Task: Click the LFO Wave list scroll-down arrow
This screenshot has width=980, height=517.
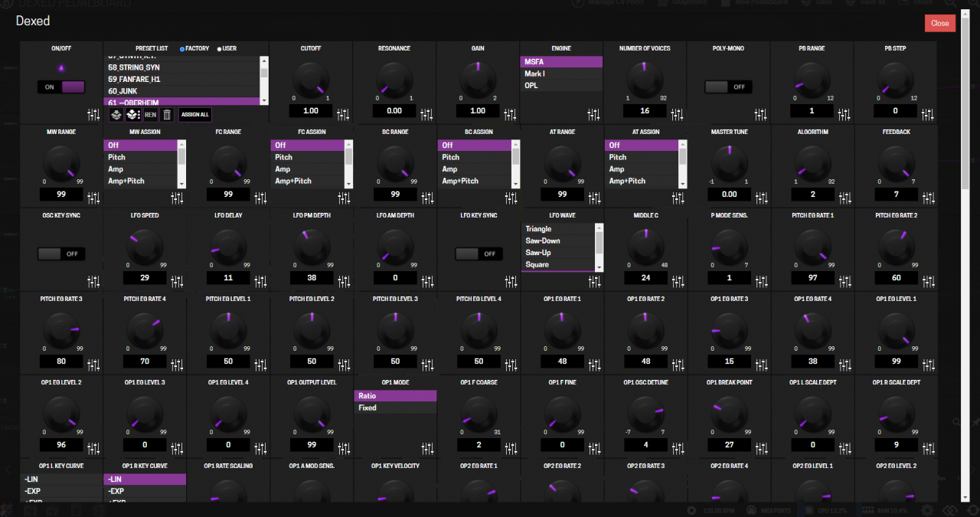Action: pos(599,267)
